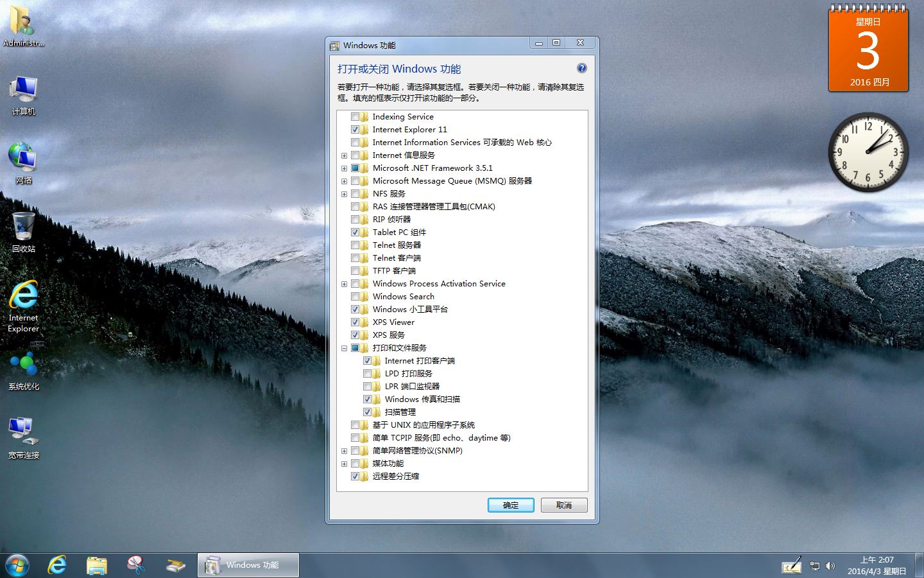Click the 确定 button
This screenshot has width=924, height=578.
point(511,505)
